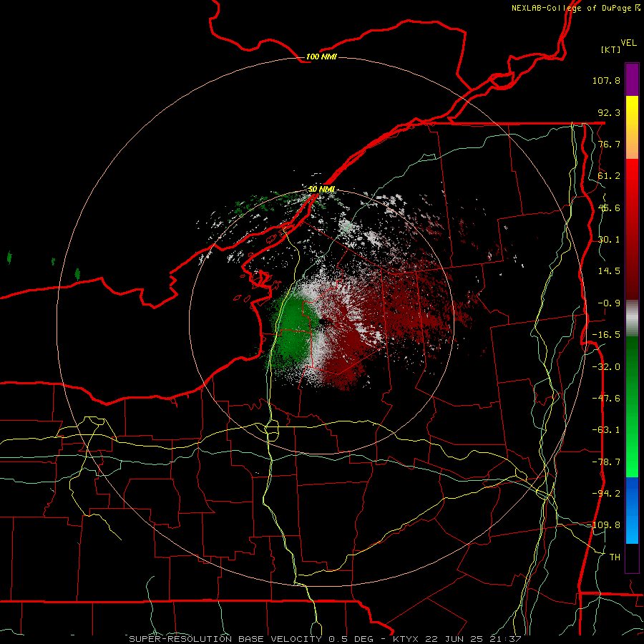Pick the purple segment of the color bar
The image size is (644, 644).
coord(632,79)
